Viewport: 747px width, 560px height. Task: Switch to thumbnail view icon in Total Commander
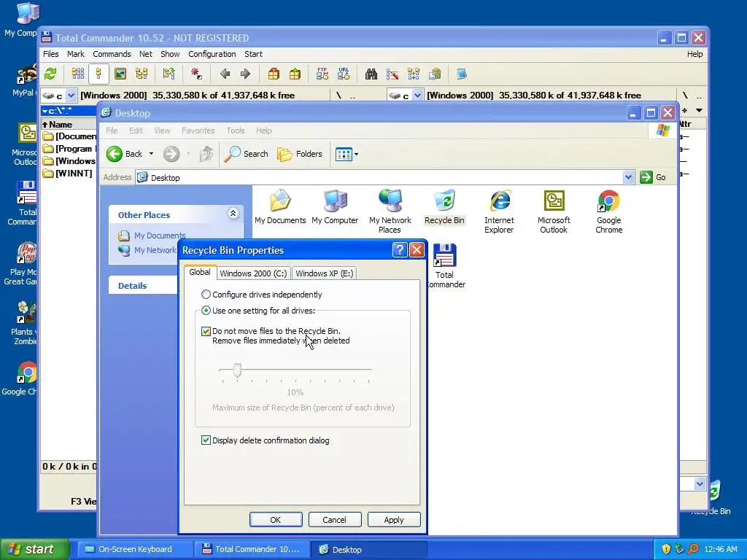(120, 74)
